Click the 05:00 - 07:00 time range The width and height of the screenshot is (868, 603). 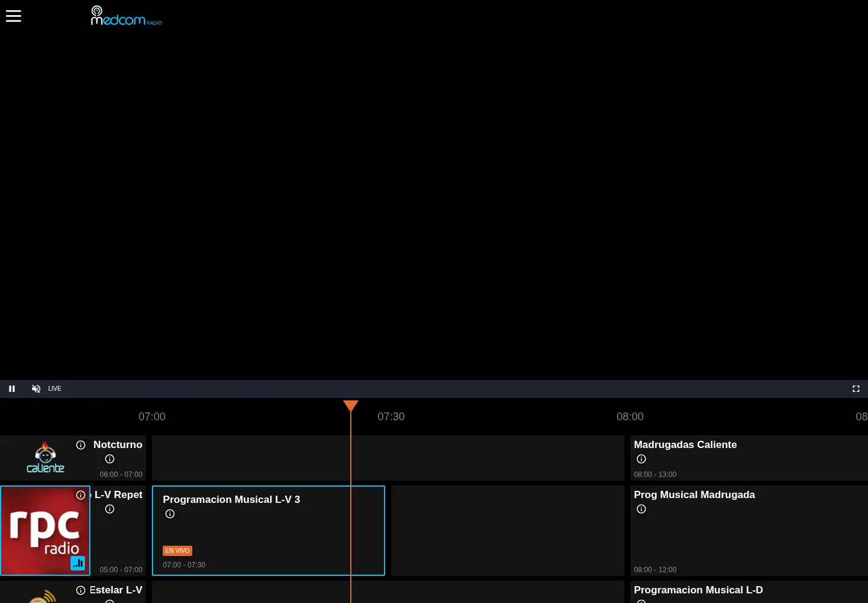pos(121,570)
